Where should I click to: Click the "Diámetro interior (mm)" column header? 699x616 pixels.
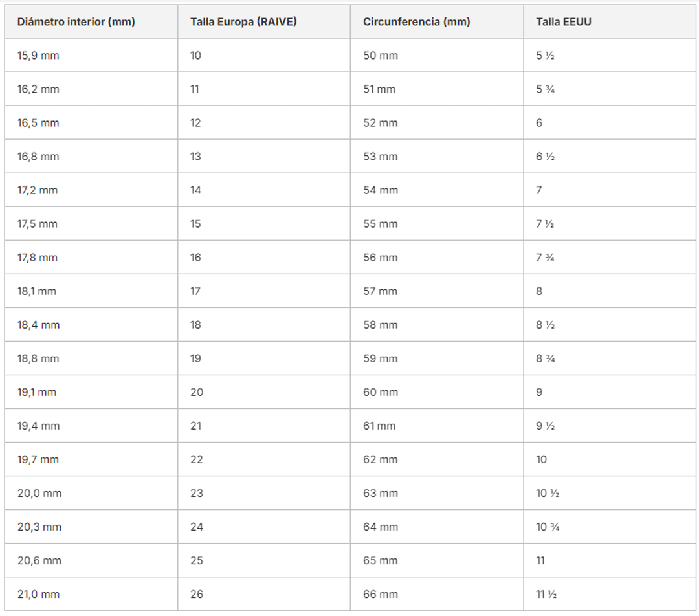point(76,22)
